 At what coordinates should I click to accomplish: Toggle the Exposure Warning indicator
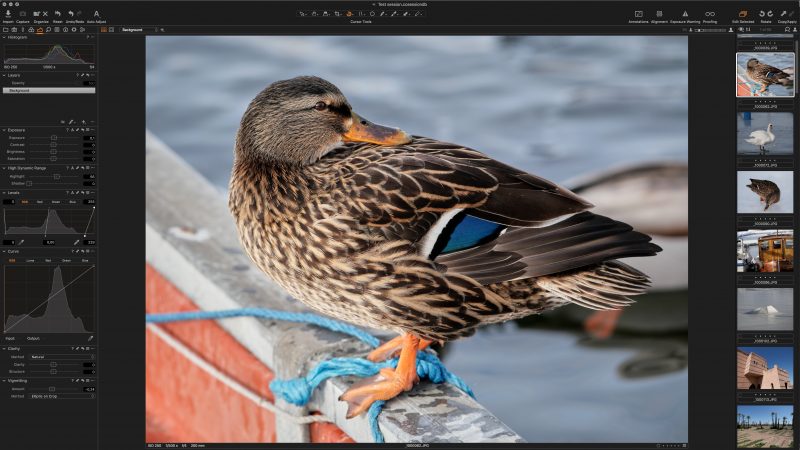(685, 14)
